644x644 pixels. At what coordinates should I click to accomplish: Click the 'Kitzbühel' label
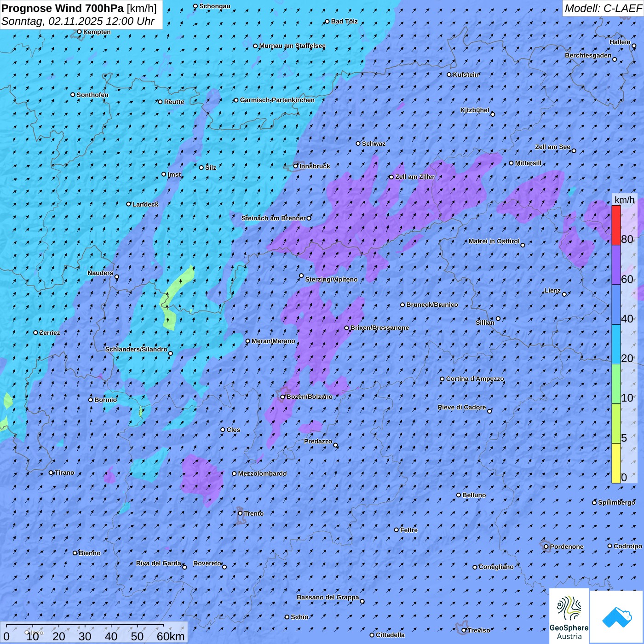[x=475, y=110]
